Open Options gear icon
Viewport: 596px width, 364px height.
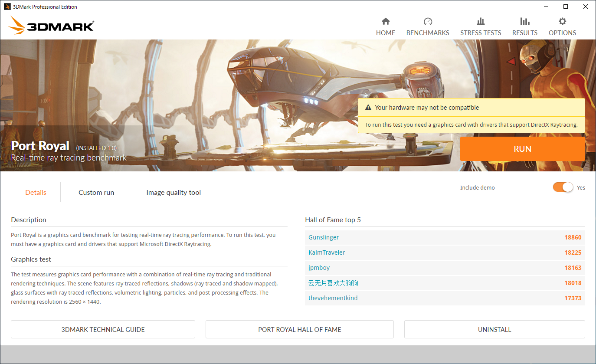click(563, 21)
